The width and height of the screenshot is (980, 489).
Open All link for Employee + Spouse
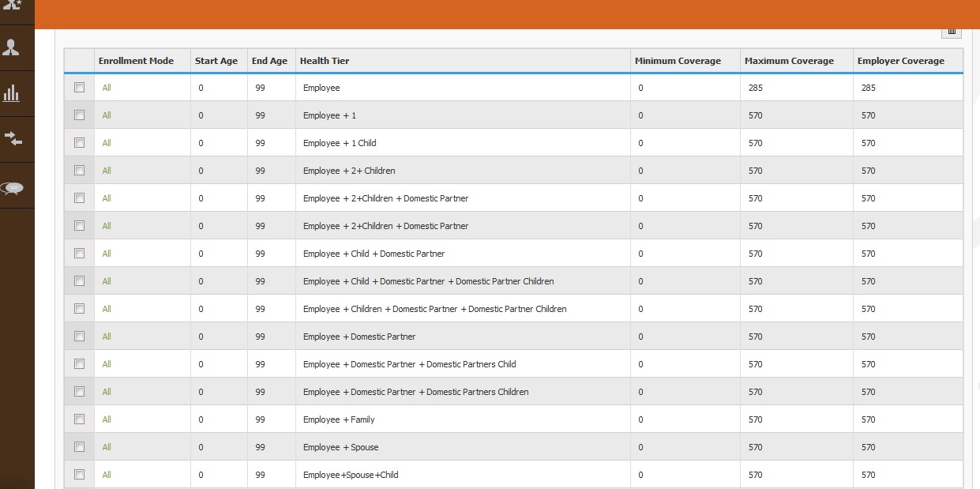[107, 447]
